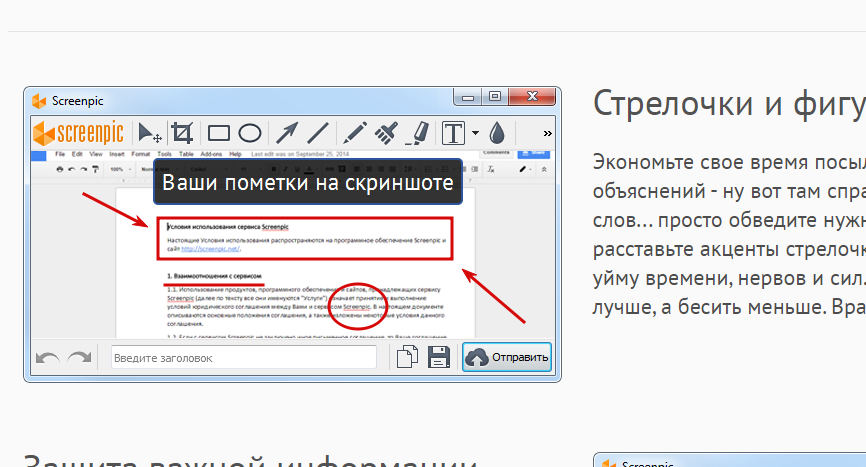Pick the brush tool with diagonal bristles
This screenshot has width=866, height=467.
click(x=386, y=133)
